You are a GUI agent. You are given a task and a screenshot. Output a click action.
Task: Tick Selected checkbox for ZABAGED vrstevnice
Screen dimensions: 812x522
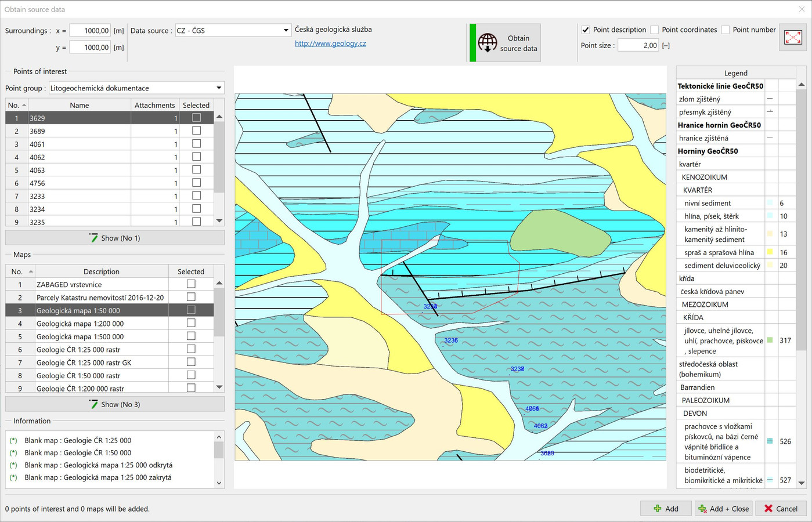(x=191, y=284)
